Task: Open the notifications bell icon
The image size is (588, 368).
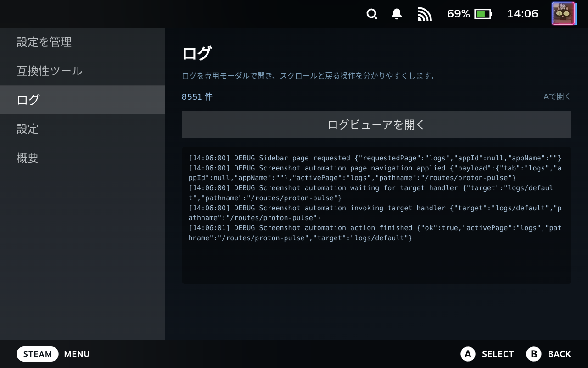Action: tap(397, 14)
